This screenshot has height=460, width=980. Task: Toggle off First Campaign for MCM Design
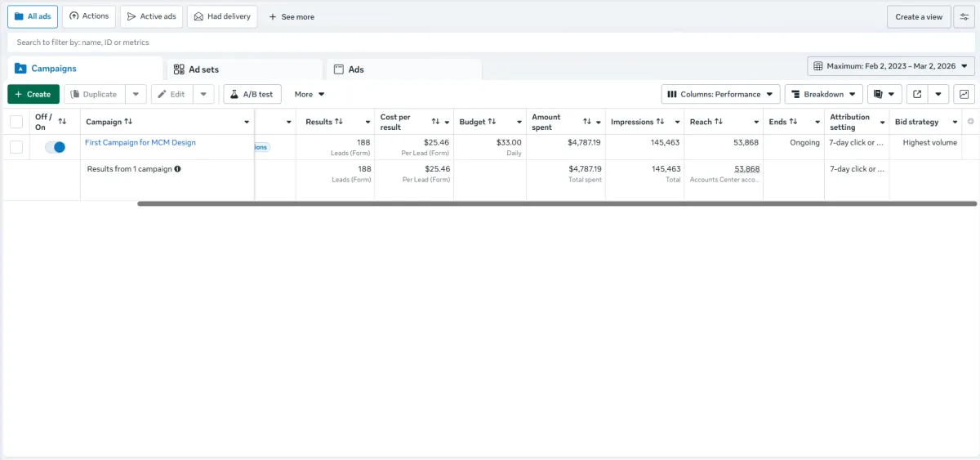pyautogui.click(x=55, y=147)
